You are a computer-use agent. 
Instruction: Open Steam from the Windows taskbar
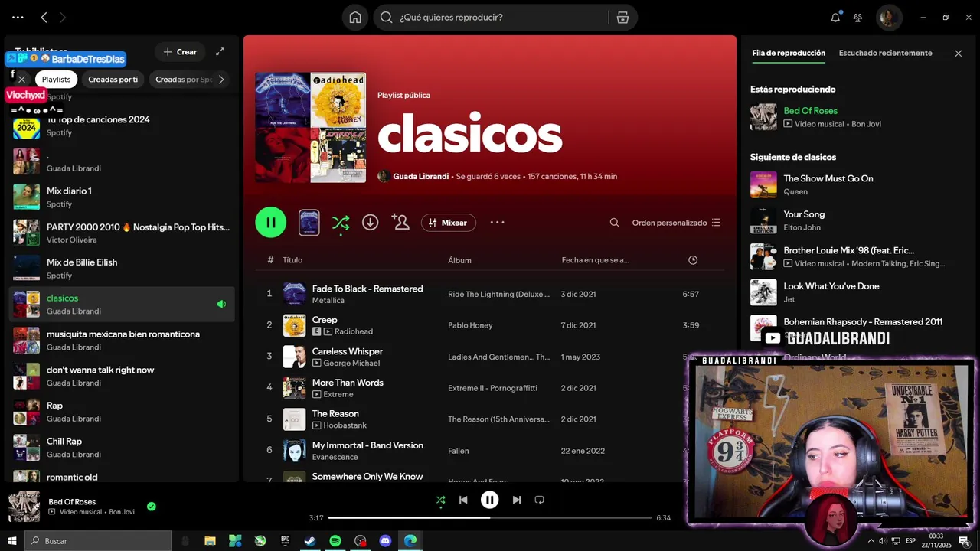(x=310, y=541)
